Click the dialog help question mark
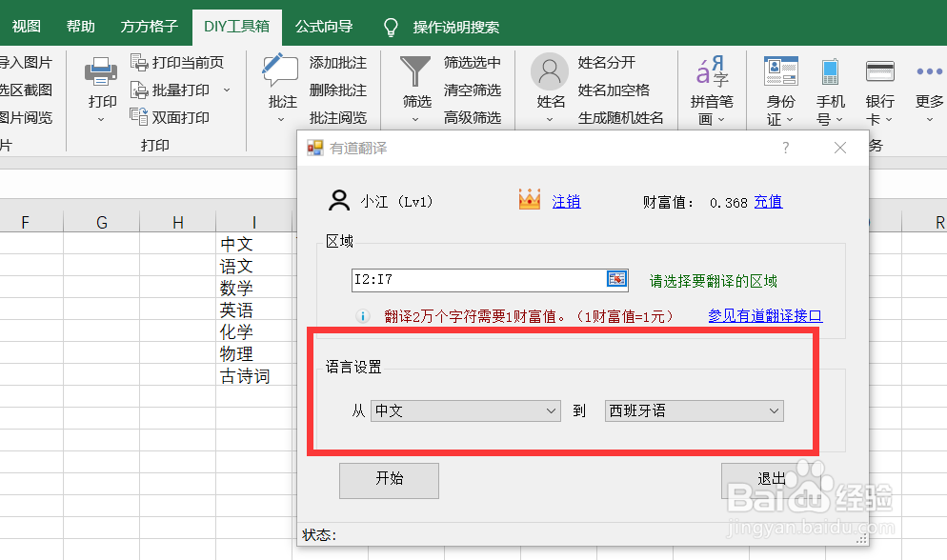 pyautogui.click(x=785, y=148)
